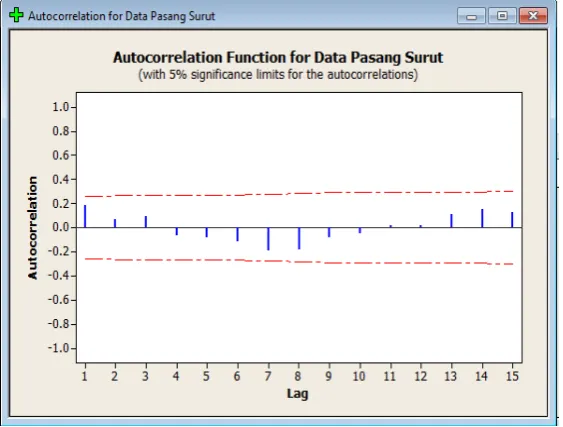
Task: Minimize the Autocorrelation graph window
Action: 471,16
